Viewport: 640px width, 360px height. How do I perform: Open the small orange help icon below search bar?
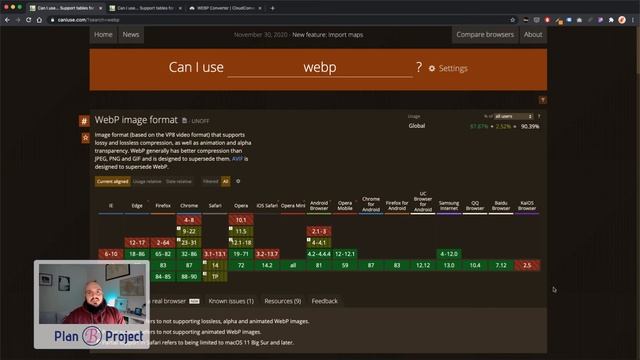coord(542,100)
